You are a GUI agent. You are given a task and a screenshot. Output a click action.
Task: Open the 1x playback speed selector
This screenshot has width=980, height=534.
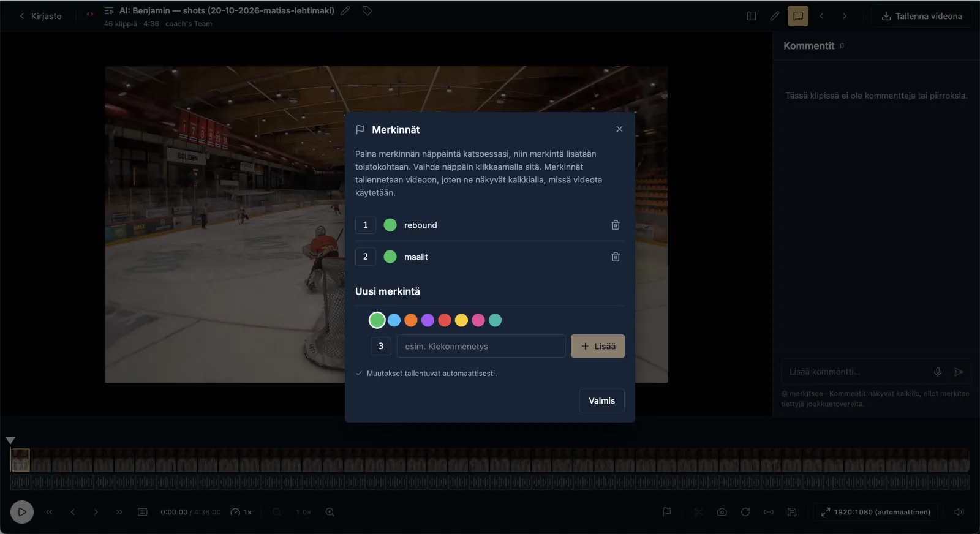(241, 512)
